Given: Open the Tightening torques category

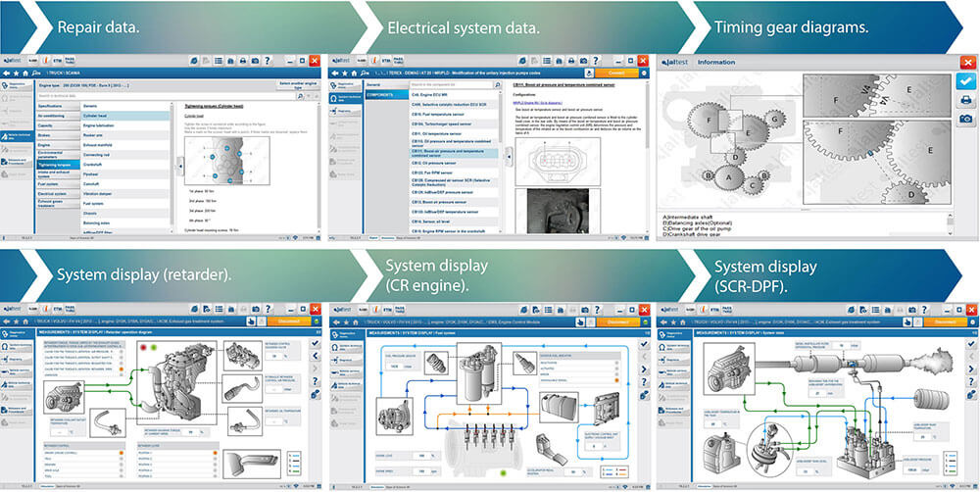Looking at the screenshot, I should click(58, 166).
